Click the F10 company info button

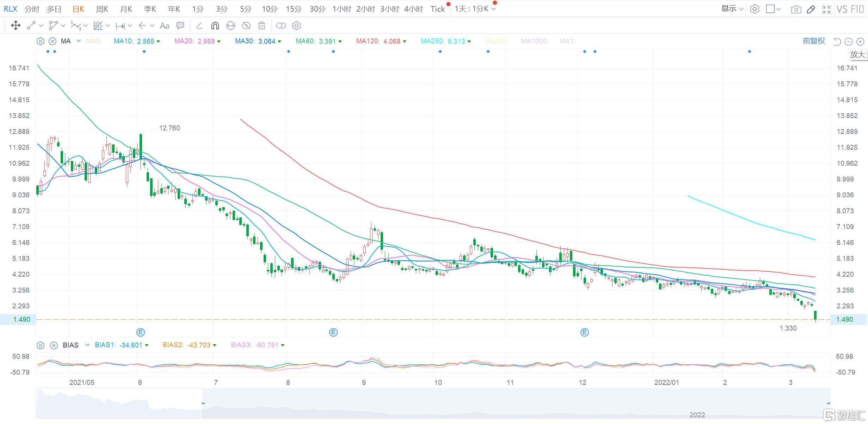[857, 9]
